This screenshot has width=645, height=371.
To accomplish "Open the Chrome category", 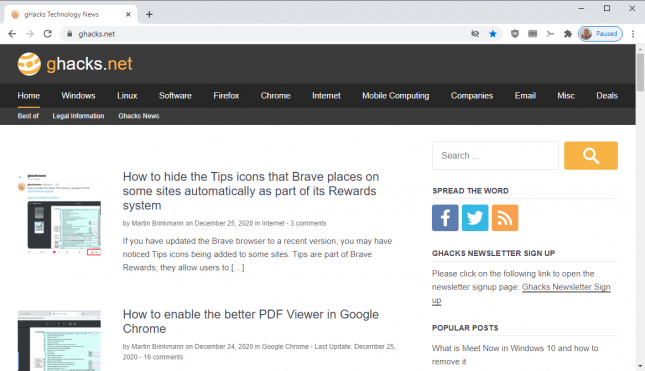I will [276, 95].
